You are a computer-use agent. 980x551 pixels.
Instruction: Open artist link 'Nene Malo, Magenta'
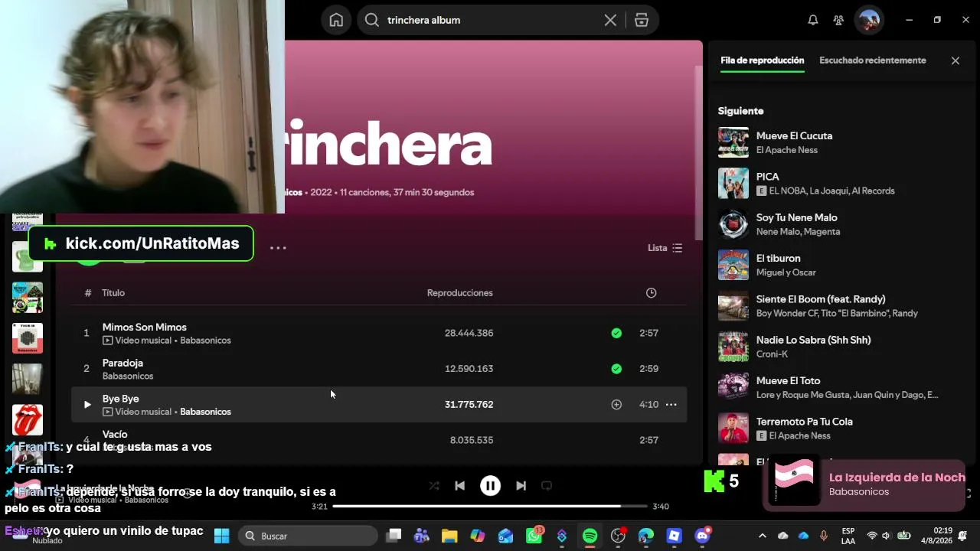click(798, 232)
